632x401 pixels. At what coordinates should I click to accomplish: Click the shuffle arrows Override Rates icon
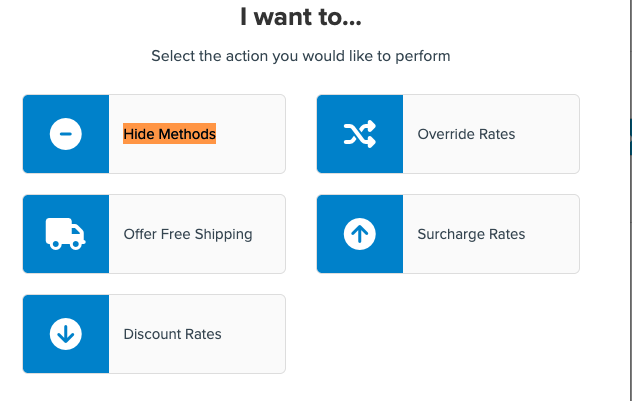(360, 134)
